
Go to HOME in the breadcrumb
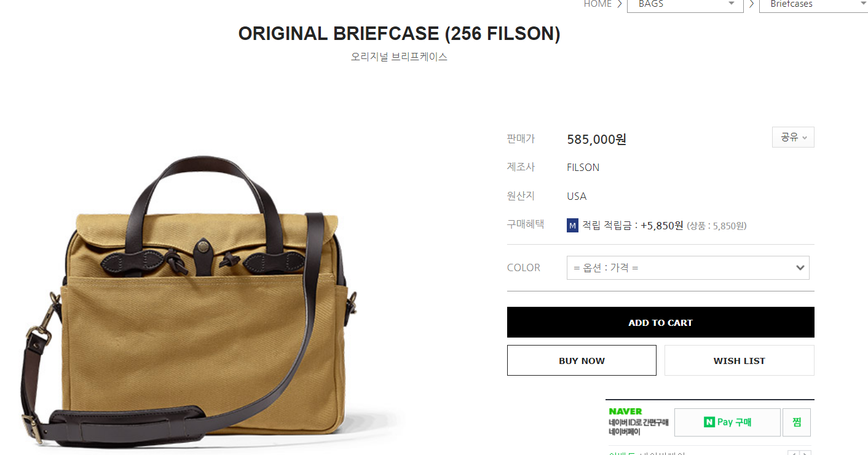pyautogui.click(x=598, y=4)
